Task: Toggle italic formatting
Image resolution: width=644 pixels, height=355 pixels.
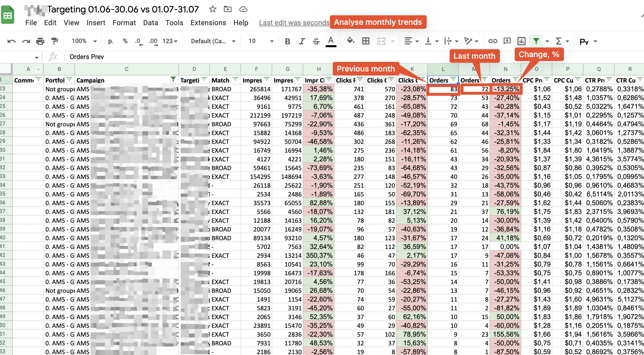Action: click(302, 41)
